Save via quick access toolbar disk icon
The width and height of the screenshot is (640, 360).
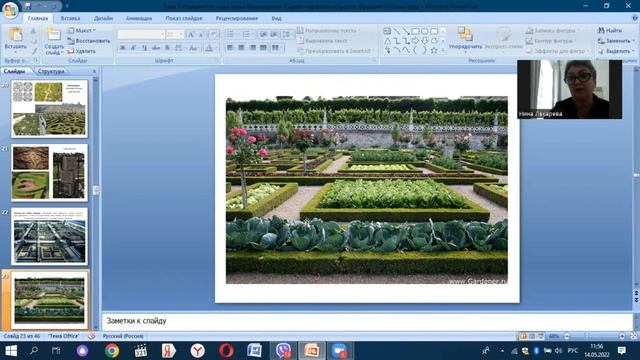point(28,6)
